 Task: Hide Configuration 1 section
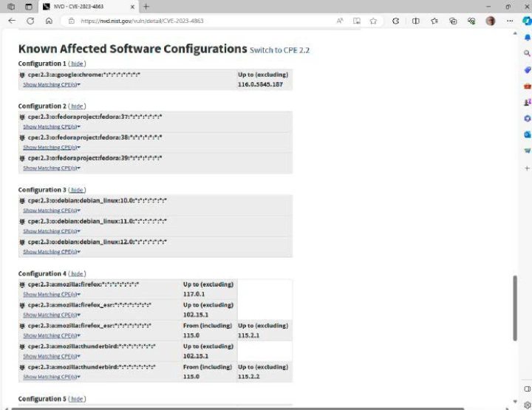tap(77, 64)
